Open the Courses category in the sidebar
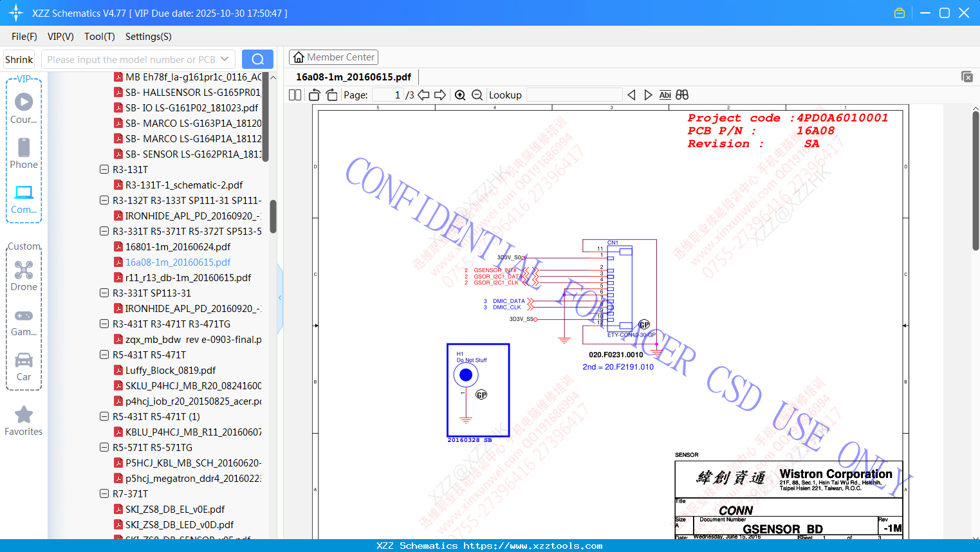 tap(24, 108)
